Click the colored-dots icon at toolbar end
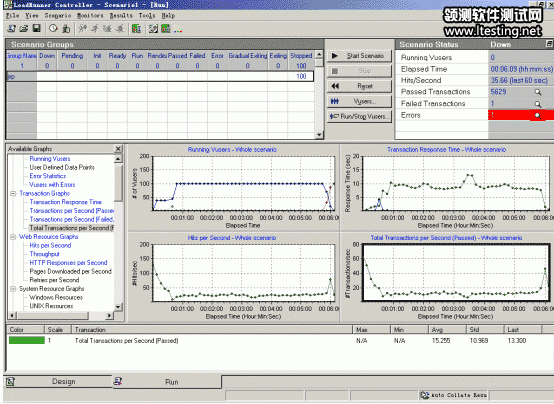Screen dimensions: 554x404 (x=178, y=30)
